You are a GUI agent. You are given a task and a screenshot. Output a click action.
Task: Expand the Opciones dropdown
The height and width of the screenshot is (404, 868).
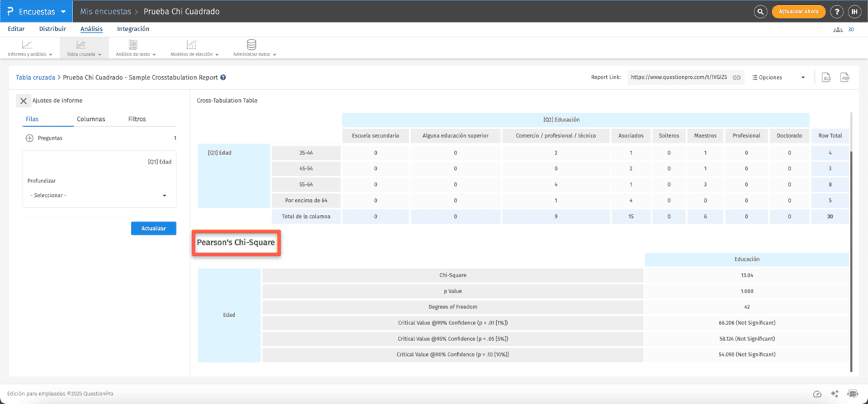(778, 77)
